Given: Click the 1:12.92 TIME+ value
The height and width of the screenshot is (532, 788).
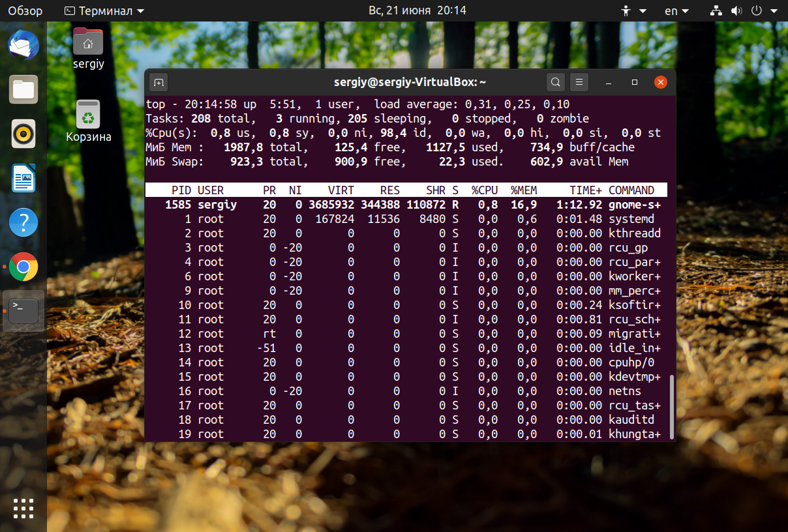Looking at the screenshot, I should click(x=579, y=205).
